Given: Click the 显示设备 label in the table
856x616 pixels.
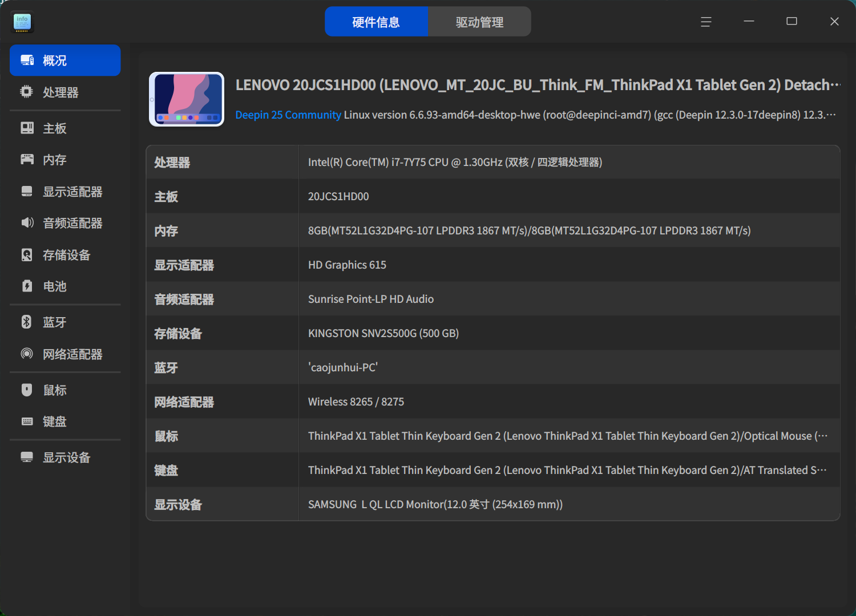Looking at the screenshot, I should (x=178, y=504).
